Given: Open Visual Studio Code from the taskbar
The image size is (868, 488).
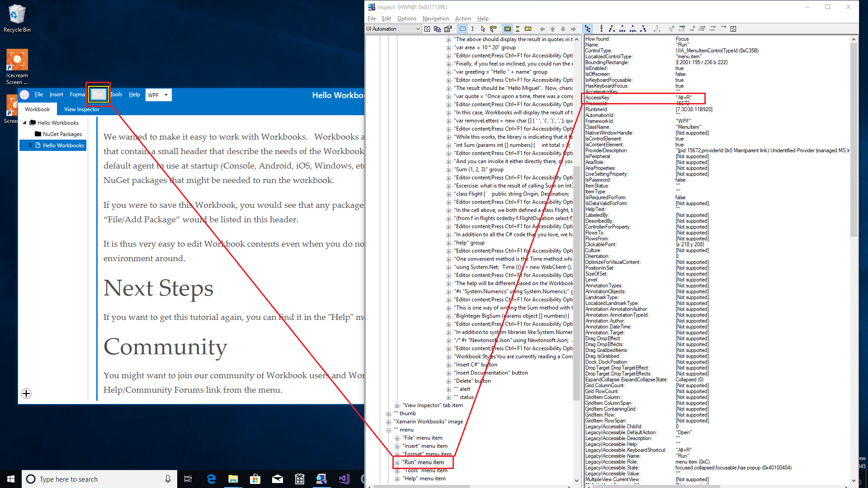Looking at the screenshot, I should pyautogui.click(x=344, y=479).
